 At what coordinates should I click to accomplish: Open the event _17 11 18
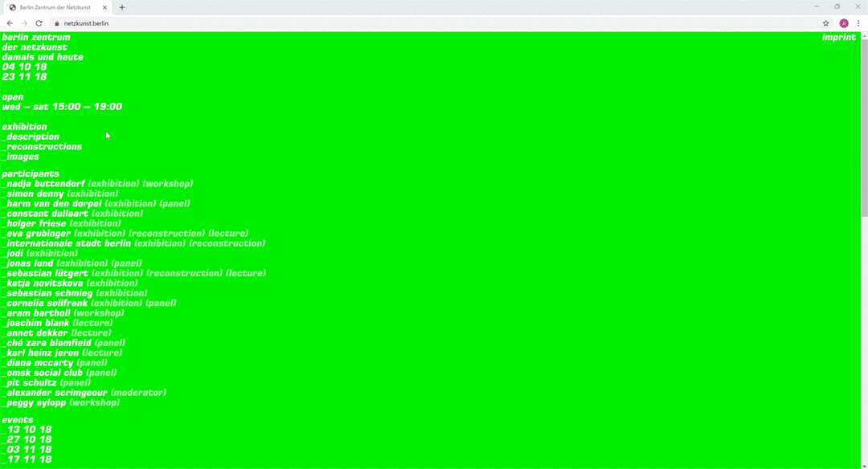tap(27, 459)
